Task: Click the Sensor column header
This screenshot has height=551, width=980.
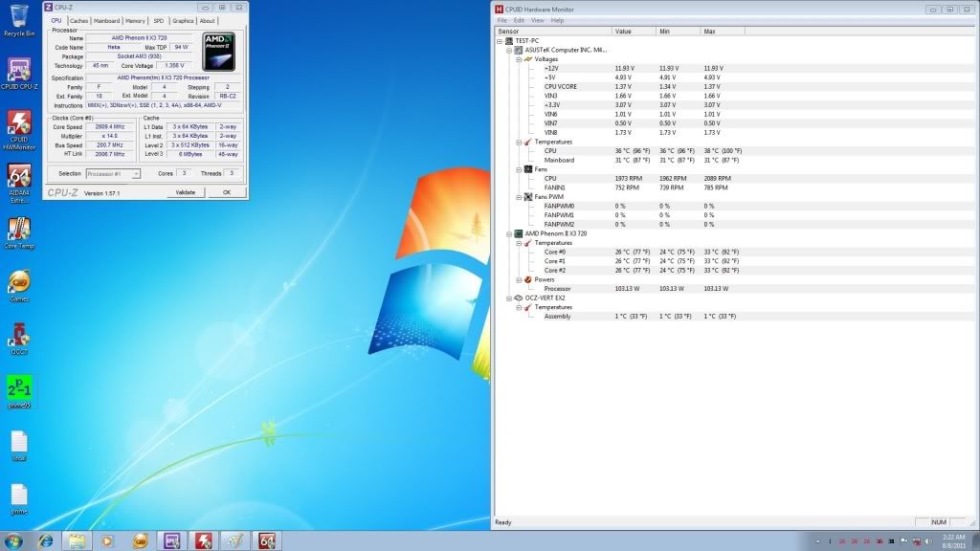Action: pyautogui.click(x=553, y=32)
